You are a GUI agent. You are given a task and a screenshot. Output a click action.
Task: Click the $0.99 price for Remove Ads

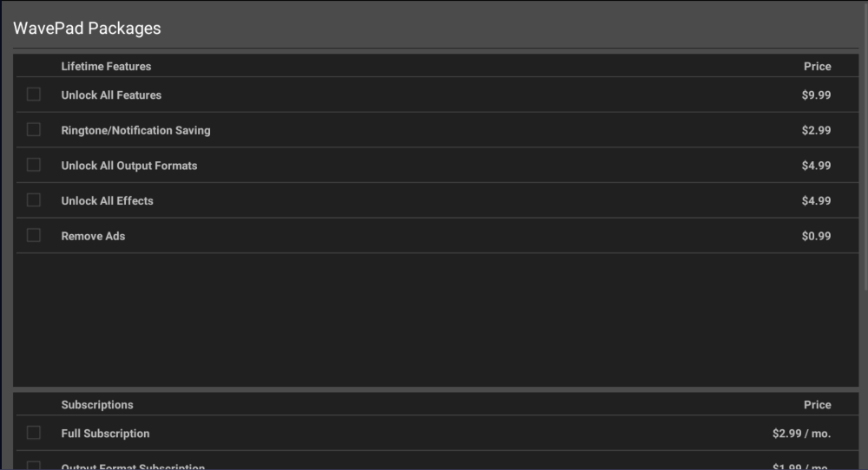pos(816,236)
